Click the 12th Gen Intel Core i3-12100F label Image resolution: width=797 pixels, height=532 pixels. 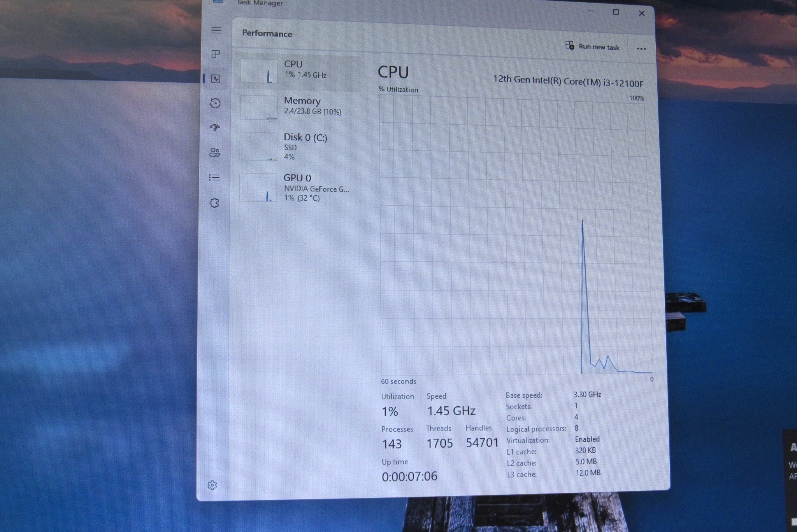click(568, 81)
